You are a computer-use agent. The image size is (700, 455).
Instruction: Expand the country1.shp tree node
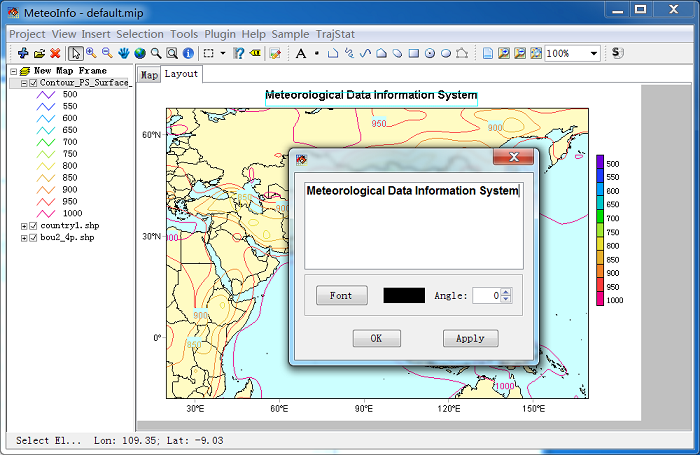tap(24, 226)
